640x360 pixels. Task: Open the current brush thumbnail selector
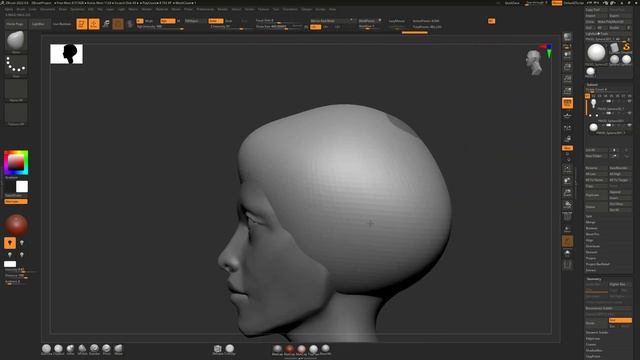pos(16,41)
